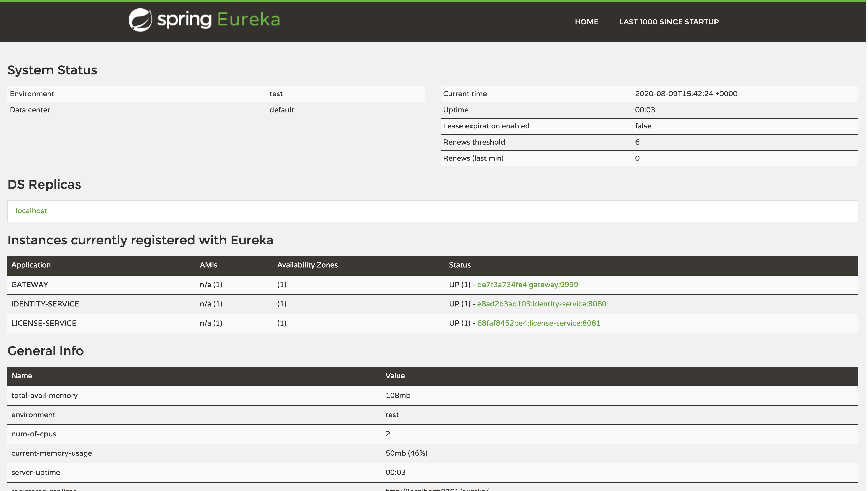Viewport: 868px width, 491px height.
Task: Click the IDENTITY-SERVICE application cell
Action: tap(45, 304)
